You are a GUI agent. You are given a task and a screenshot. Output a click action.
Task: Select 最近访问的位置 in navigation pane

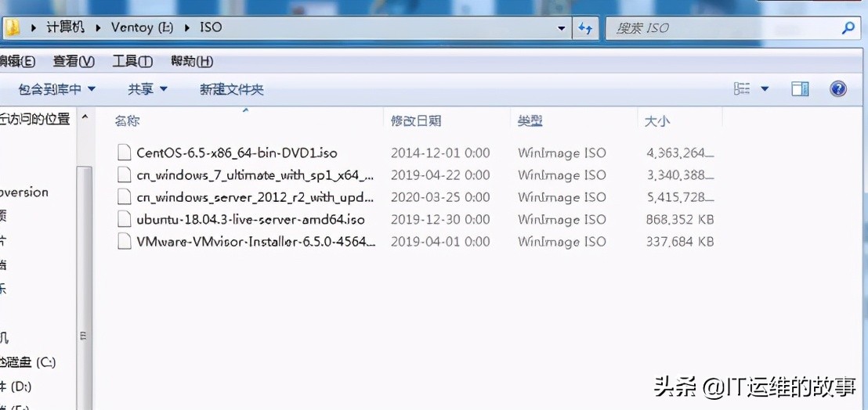pyautogui.click(x=35, y=118)
